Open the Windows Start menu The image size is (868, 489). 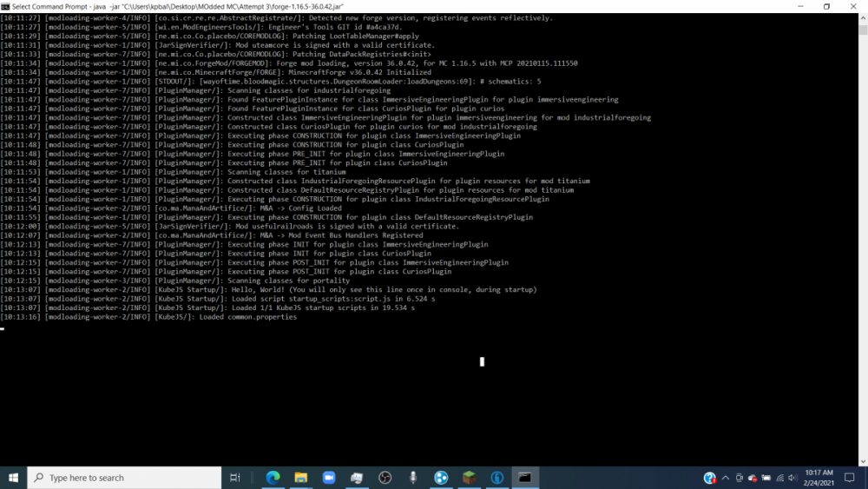coord(13,478)
